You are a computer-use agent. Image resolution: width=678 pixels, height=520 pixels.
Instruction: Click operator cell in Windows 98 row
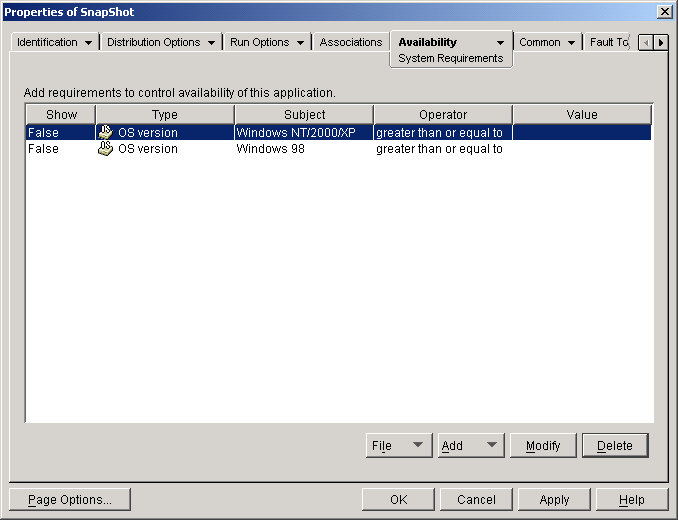pyautogui.click(x=443, y=149)
